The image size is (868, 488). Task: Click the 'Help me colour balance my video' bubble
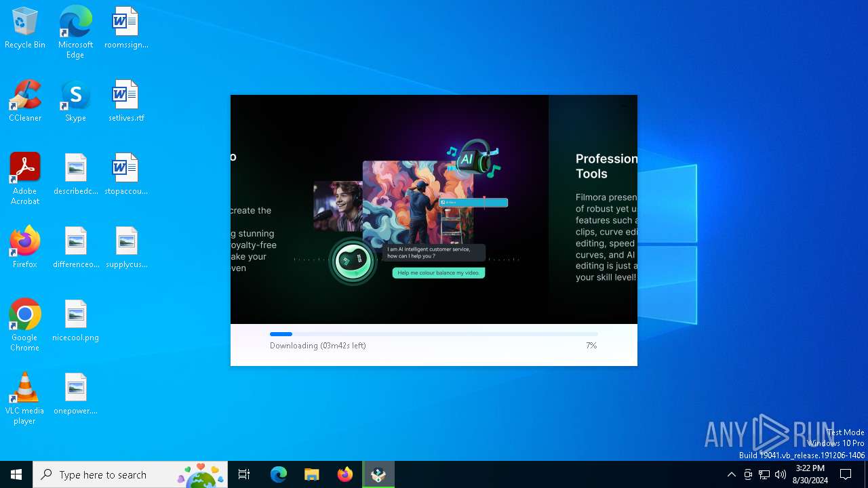click(439, 273)
